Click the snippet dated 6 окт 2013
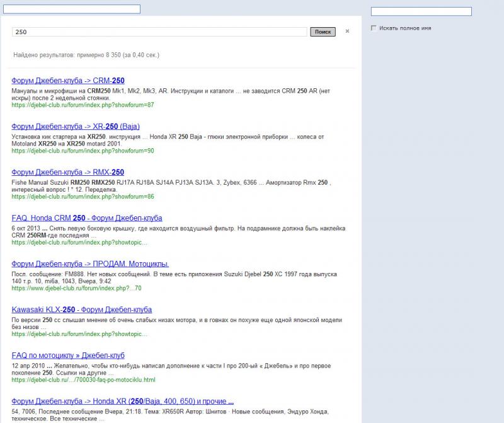 click(179, 232)
